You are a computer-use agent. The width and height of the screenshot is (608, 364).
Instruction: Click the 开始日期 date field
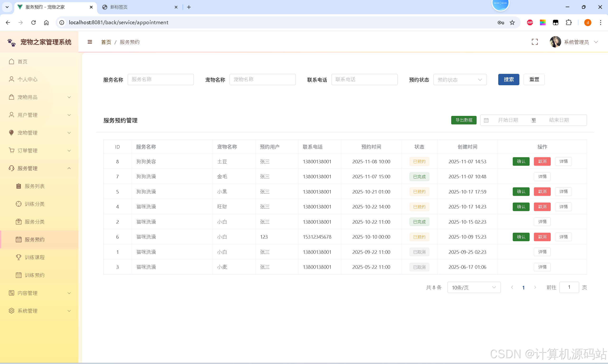(508, 120)
